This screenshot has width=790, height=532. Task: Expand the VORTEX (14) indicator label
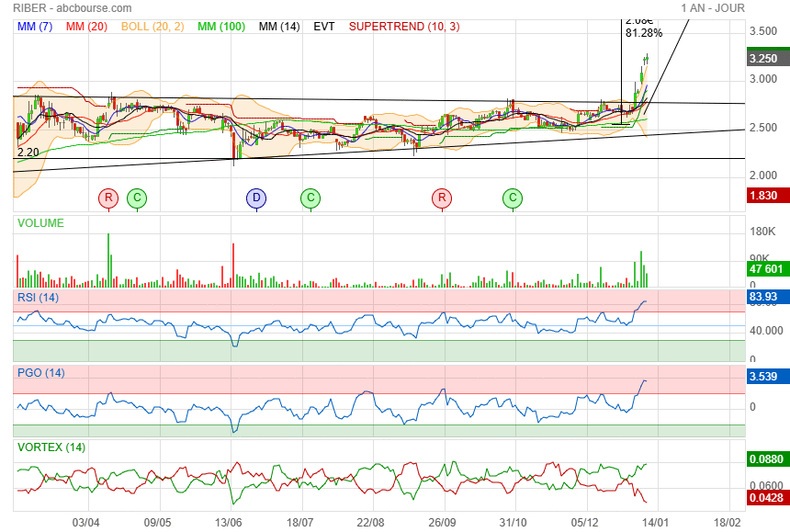click(x=51, y=447)
